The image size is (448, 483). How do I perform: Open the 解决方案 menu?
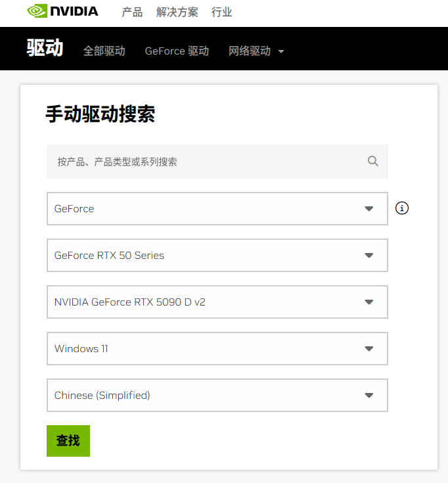[x=177, y=12]
